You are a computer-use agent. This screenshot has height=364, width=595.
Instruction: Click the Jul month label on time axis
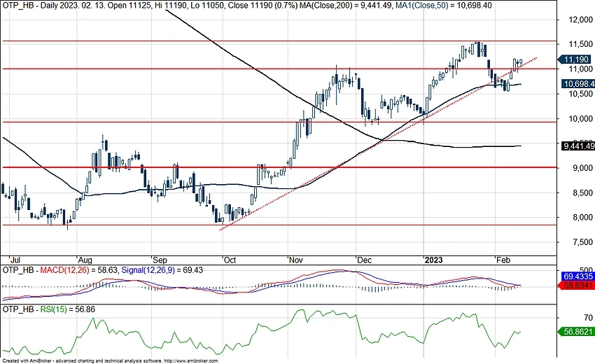click(15, 260)
